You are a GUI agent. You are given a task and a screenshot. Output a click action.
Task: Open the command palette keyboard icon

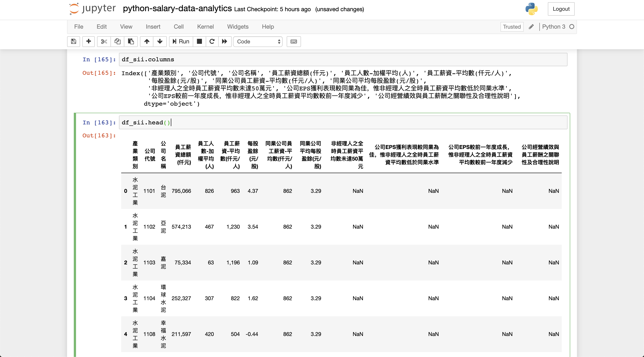click(294, 42)
